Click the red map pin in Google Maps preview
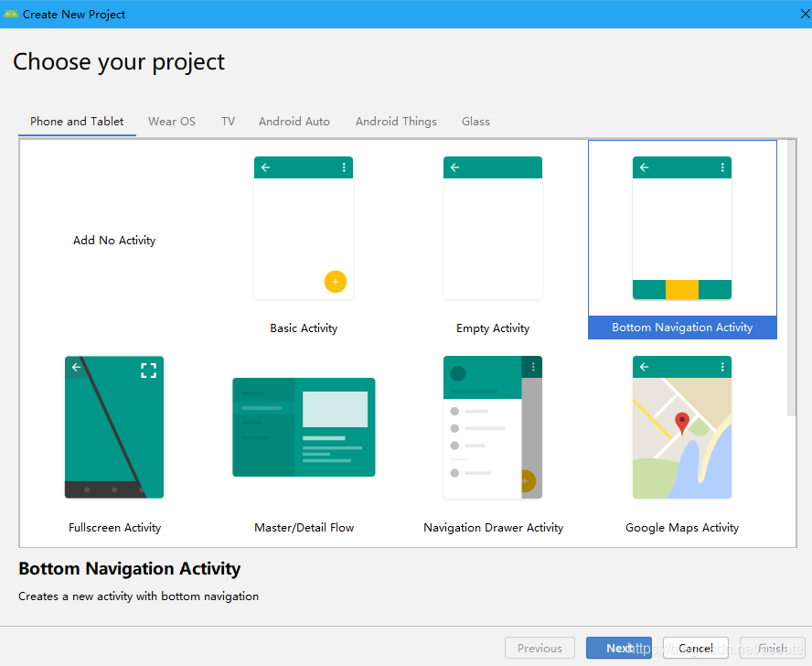The height and width of the screenshot is (666, 812). click(x=682, y=423)
